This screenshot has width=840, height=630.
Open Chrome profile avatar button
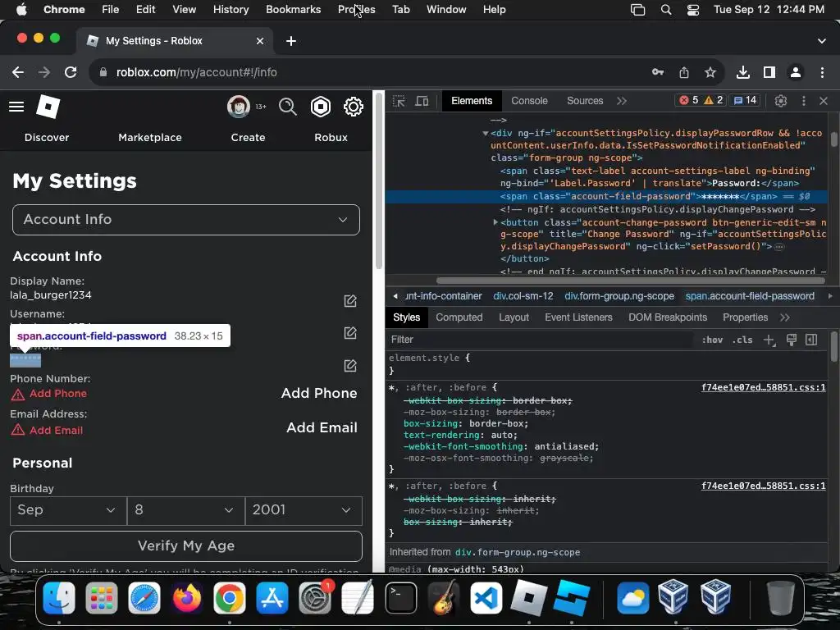click(x=796, y=72)
